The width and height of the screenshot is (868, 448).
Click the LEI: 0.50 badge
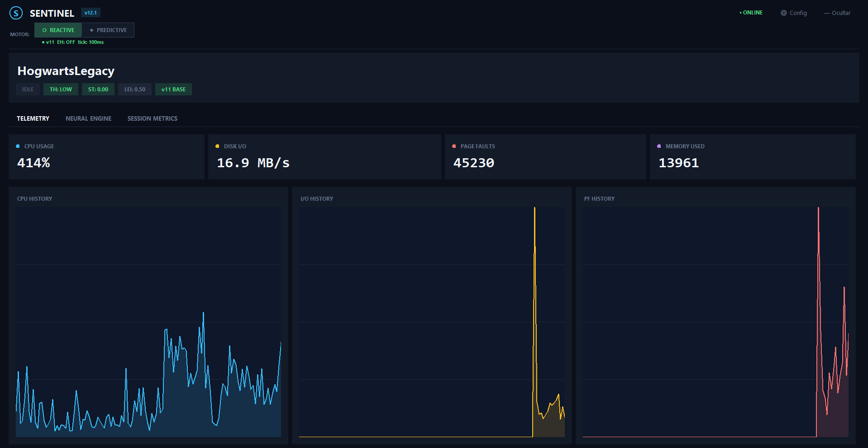[135, 90]
